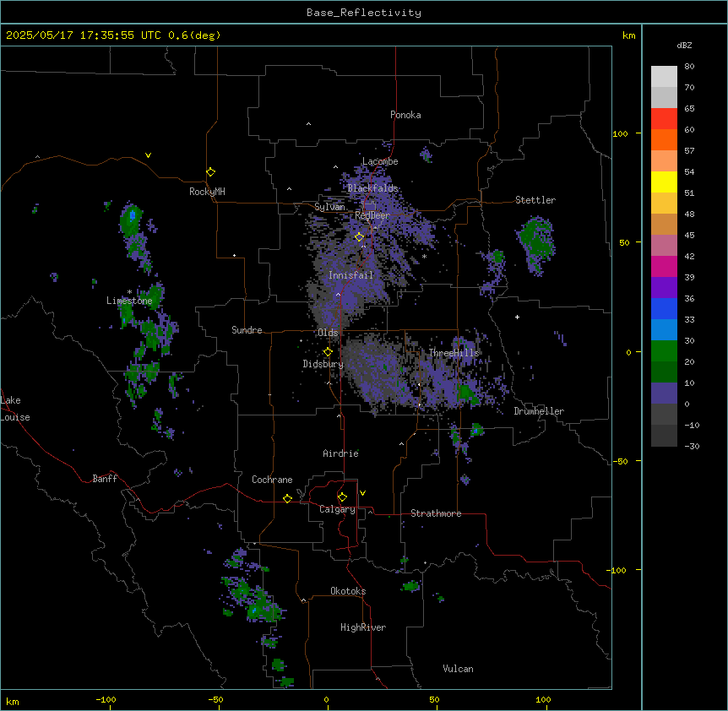Select the Sundre town label
The image size is (728, 711).
[x=247, y=330]
